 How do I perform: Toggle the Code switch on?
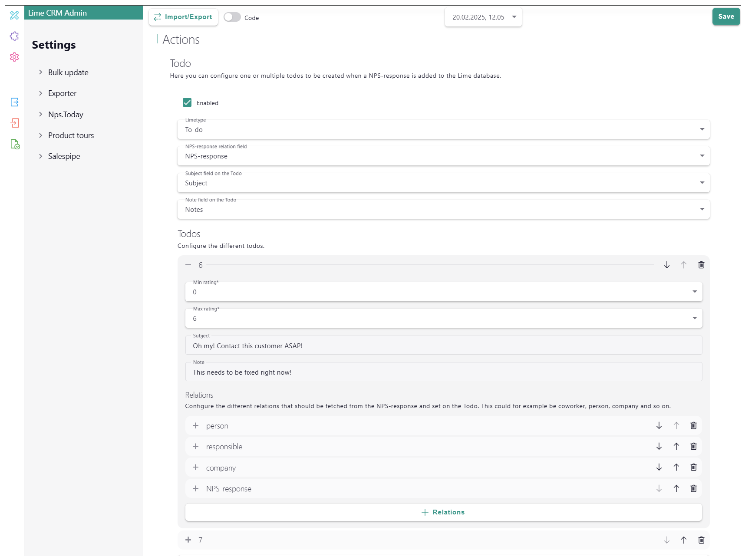(232, 17)
